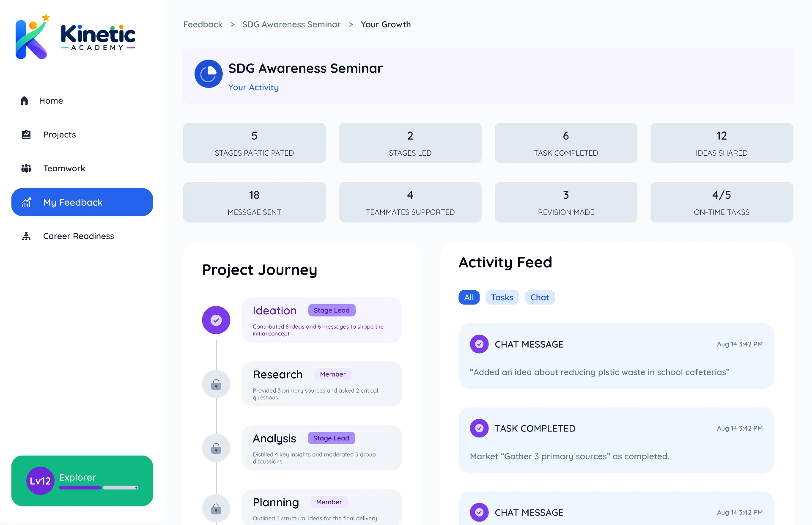Click the Task Completed stat card
This screenshot has height=525, width=812.
566,143
